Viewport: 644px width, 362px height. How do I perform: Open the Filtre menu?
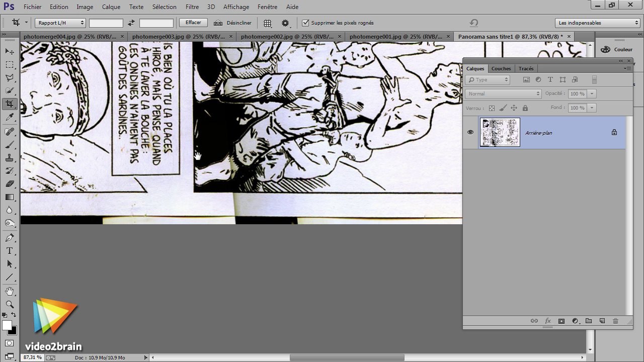[x=192, y=7]
